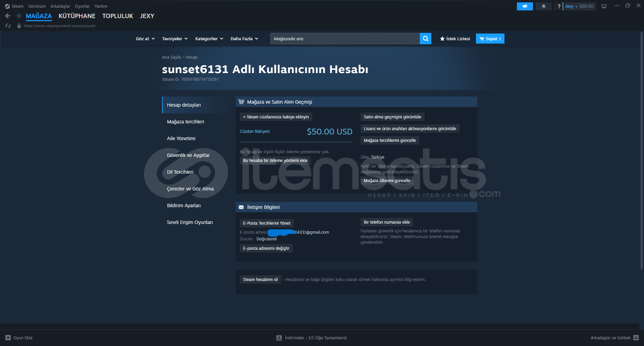Select Mağaza tercihleri in sidebar
644x346 pixels.
coord(196,122)
